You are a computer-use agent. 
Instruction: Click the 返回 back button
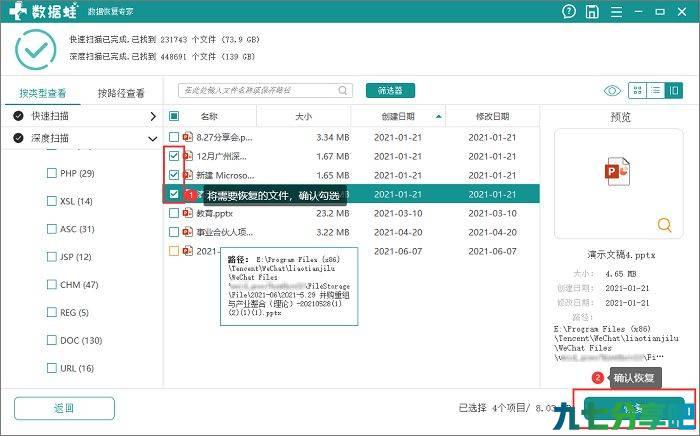click(64, 408)
